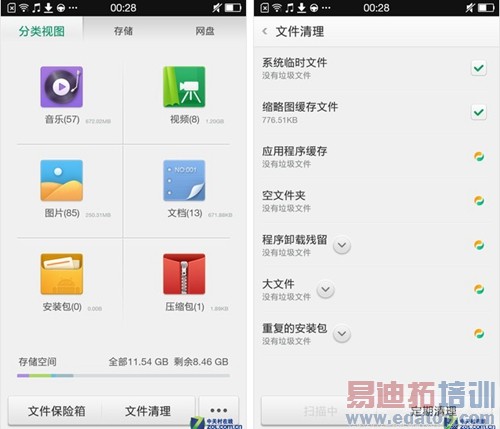Tap the 定期清理 button
The image size is (500, 429).
pyautogui.click(x=433, y=411)
